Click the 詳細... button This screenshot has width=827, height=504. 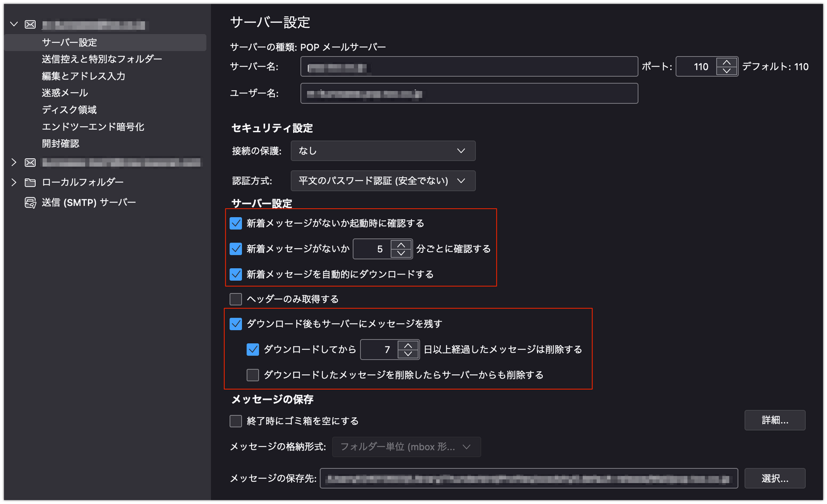tap(774, 420)
